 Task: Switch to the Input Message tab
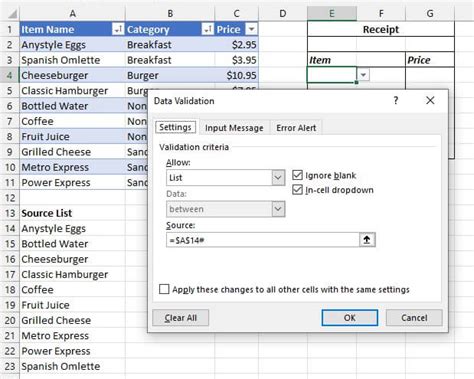(x=234, y=128)
